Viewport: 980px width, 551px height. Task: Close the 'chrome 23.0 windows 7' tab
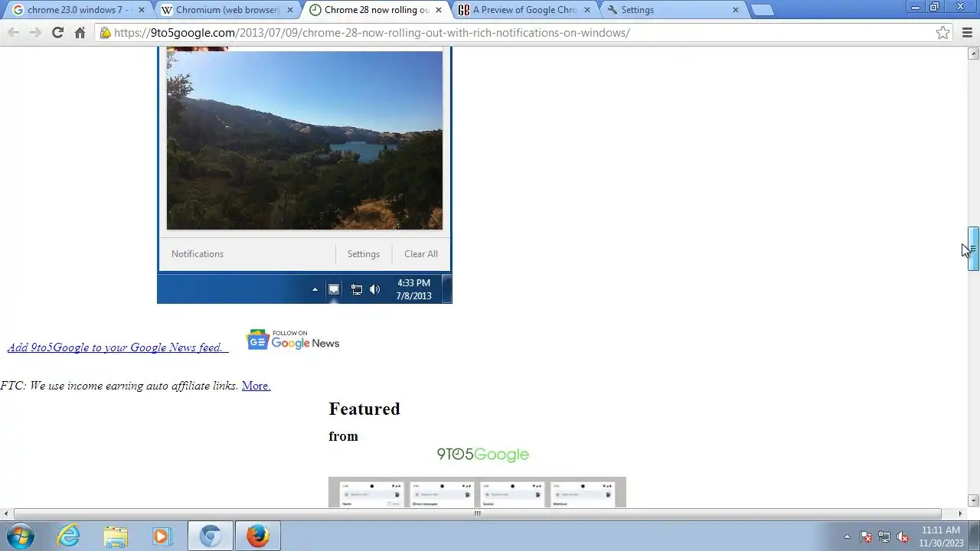pos(141,10)
